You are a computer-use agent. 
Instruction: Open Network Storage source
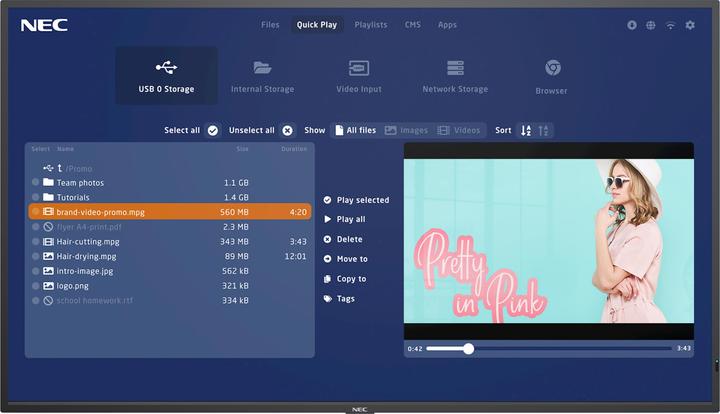tap(455, 75)
